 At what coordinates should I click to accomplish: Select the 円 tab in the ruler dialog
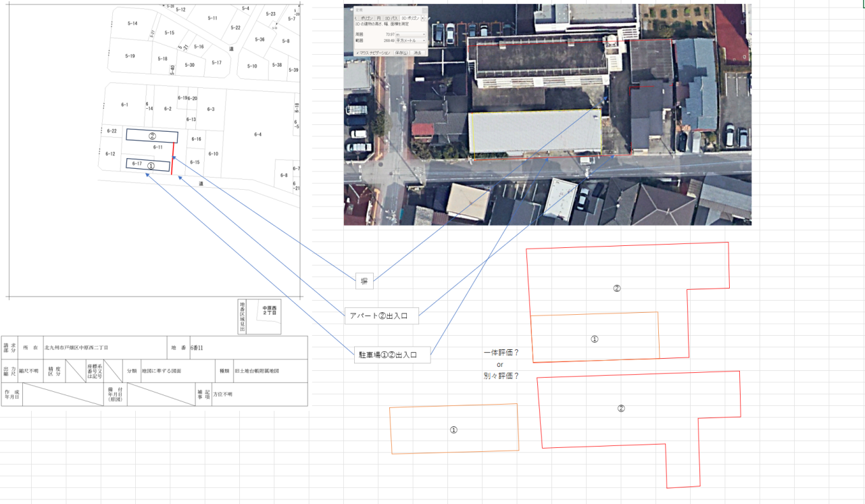[x=378, y=18]
